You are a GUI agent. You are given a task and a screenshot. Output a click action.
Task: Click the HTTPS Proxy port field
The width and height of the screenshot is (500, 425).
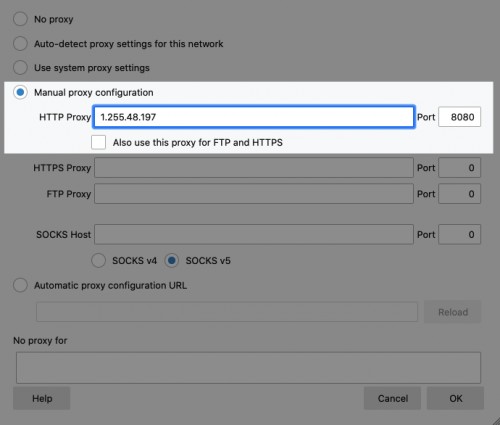coord(459,168)
